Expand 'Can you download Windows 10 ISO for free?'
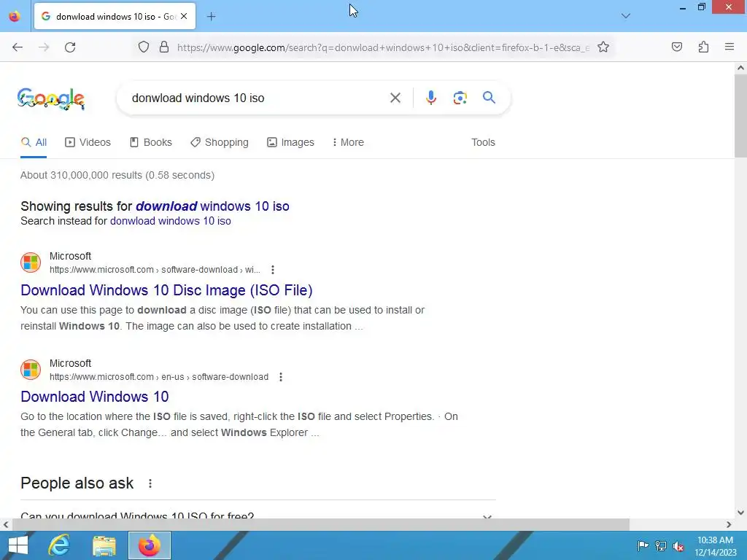 (x=258, y=516)
